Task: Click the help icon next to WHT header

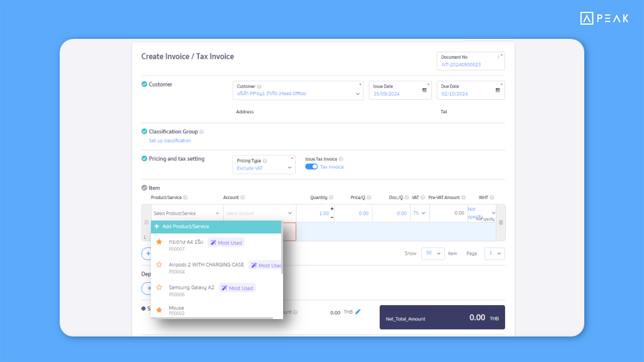Action: coord(492,197)
